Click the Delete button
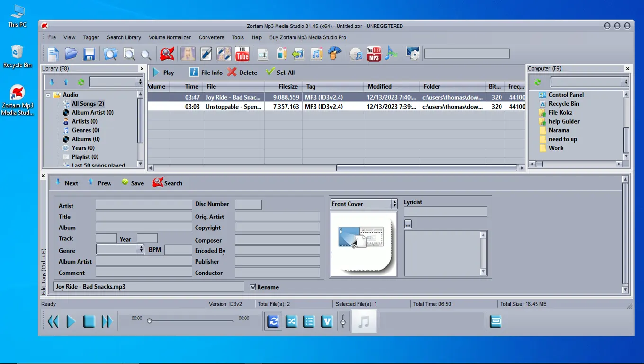 (x=242, y=73)
